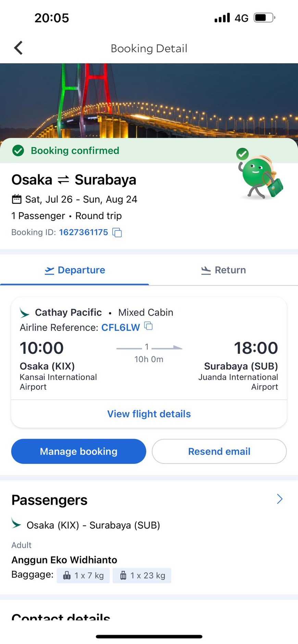Tap the 1 x 23 kg checked baggage badge
The width and height of the screenshot is (298, 644).
[142, 576]
